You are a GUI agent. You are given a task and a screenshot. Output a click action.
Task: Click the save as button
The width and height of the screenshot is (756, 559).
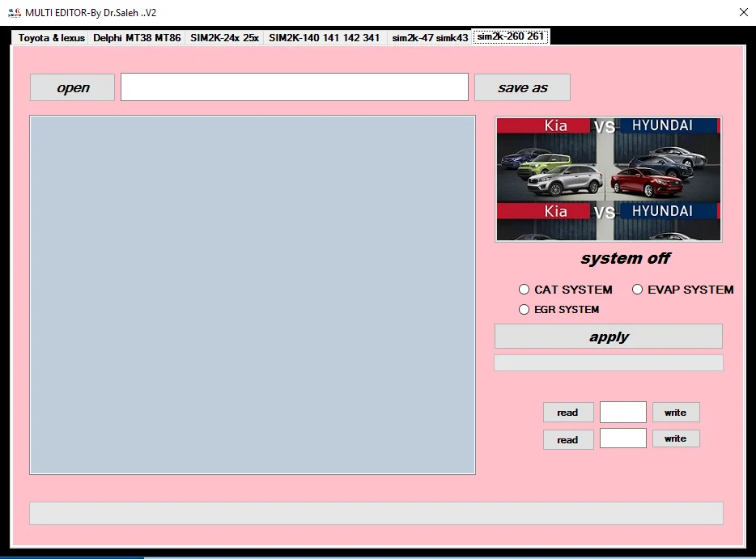tap(522, 87)
